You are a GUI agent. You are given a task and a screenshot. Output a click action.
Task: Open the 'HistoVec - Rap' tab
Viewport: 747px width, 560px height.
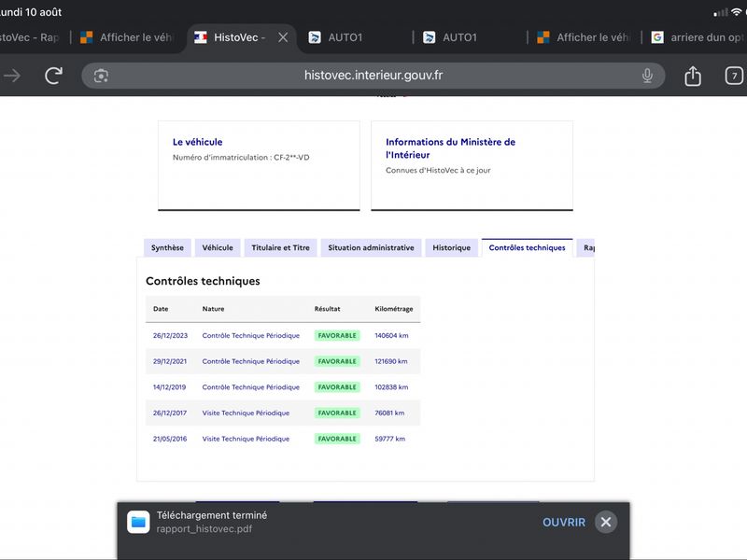tap(30, 37)
